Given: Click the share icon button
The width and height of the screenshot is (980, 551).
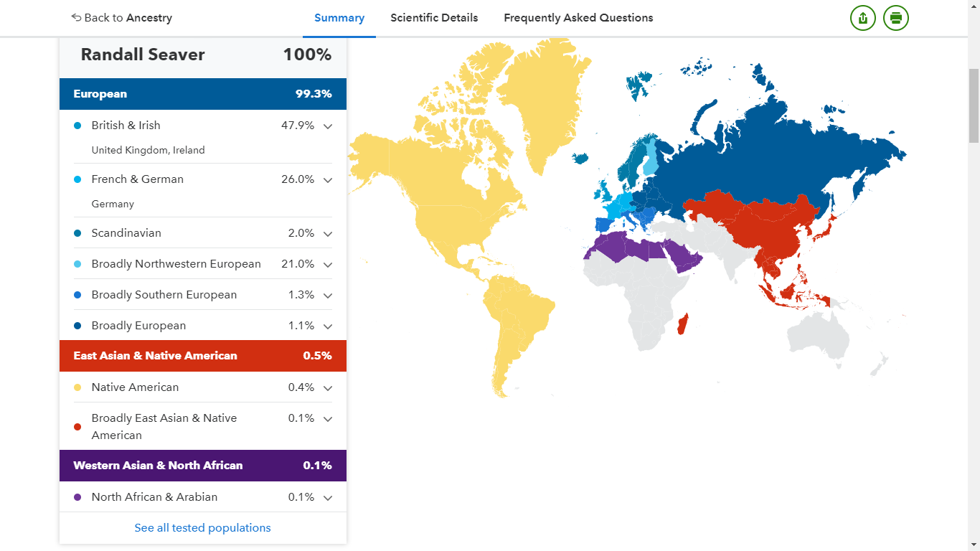Looking at the screenshot, I should pyautogui.click(x=863, y=18).
